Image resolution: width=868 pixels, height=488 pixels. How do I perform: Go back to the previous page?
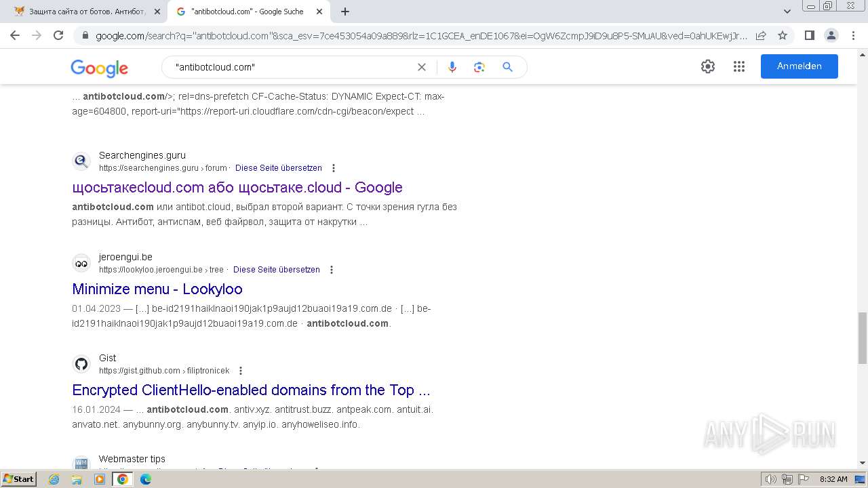coord(15,35)
